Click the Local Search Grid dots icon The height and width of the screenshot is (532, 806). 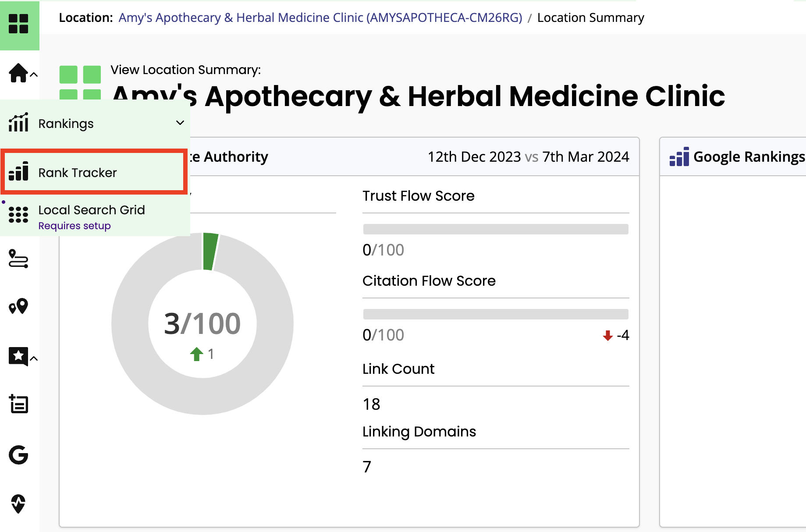click(x=18, y=215)
